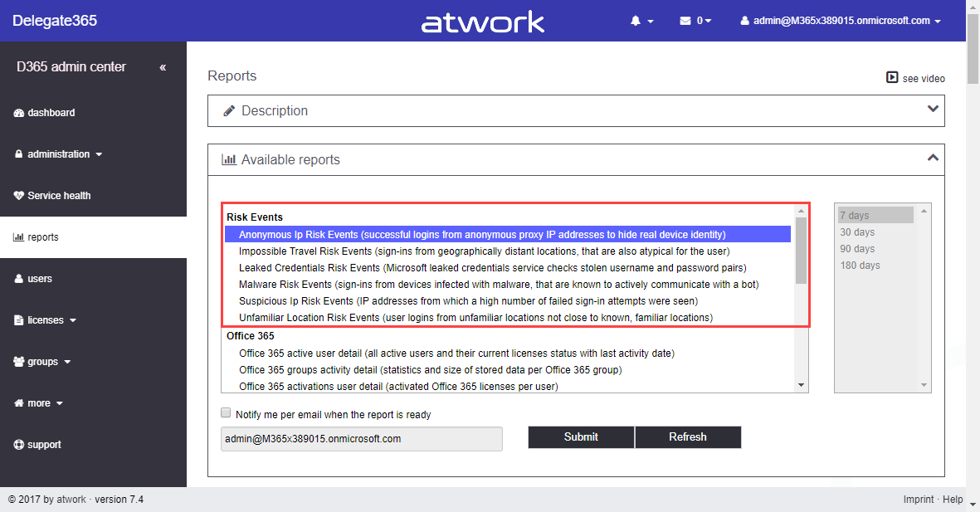Select Leaked Credentials Risk Events report
Image resolution: width=980 pixels, height=512 pixels.
(x=508, y=267)
